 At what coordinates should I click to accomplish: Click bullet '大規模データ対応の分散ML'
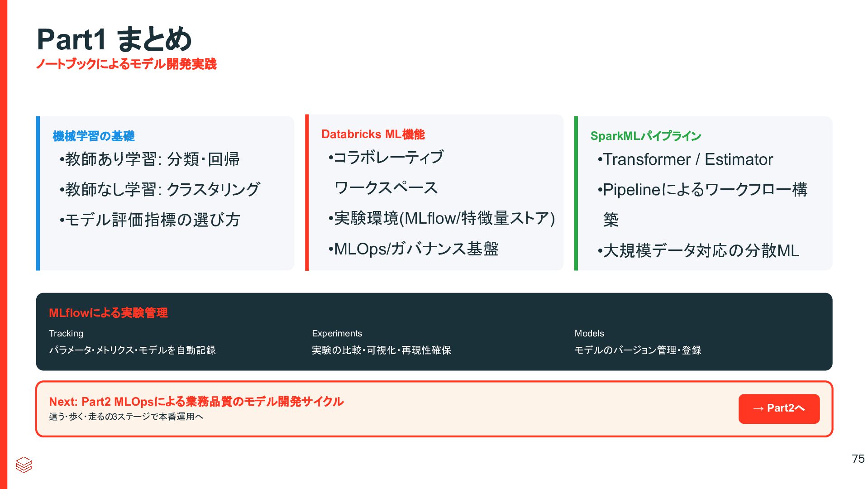pyautogui.click(x=698, y=250)
